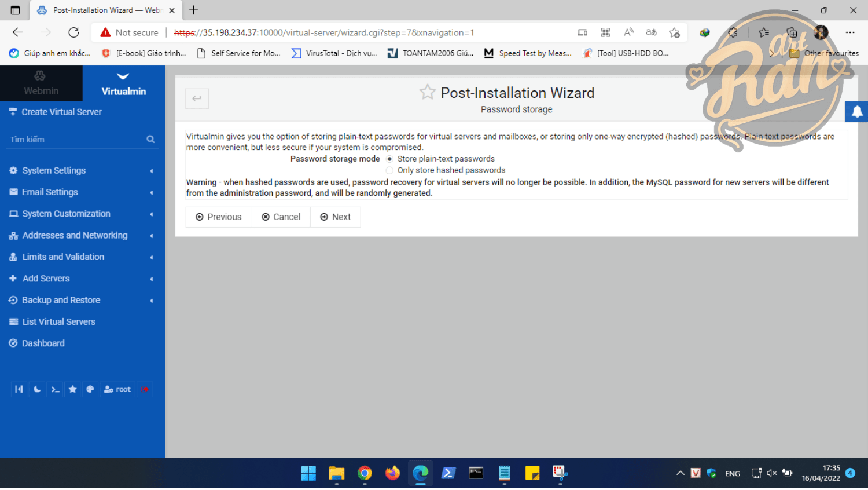Expand System Settings menu
Screen dimensions: 868x490
82,171
